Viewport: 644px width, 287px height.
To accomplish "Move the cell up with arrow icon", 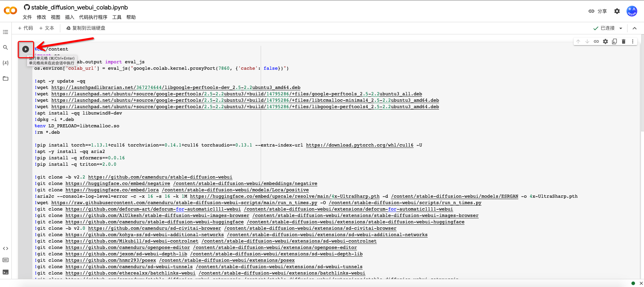I will pyautogui.click(x=578, y=41).
